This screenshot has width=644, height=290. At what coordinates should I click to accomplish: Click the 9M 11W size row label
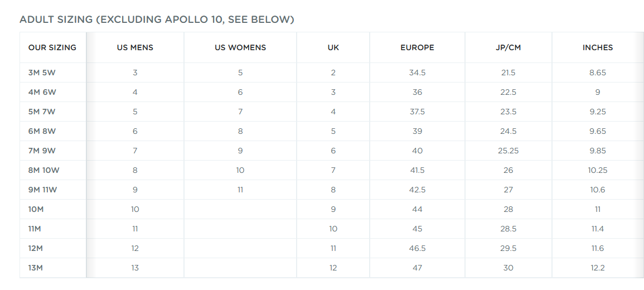tap(42, 190)
